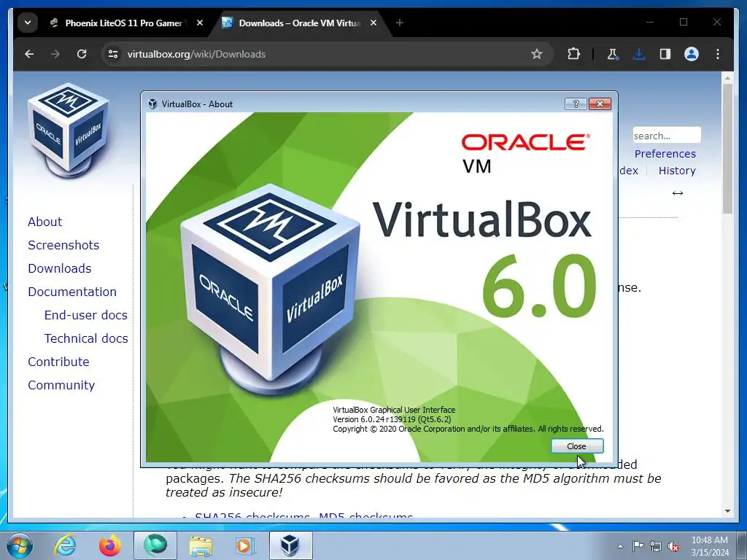This screenshot has width=747, height=560.
Task: View site information icon in address bar
Action: pos(113,54)
